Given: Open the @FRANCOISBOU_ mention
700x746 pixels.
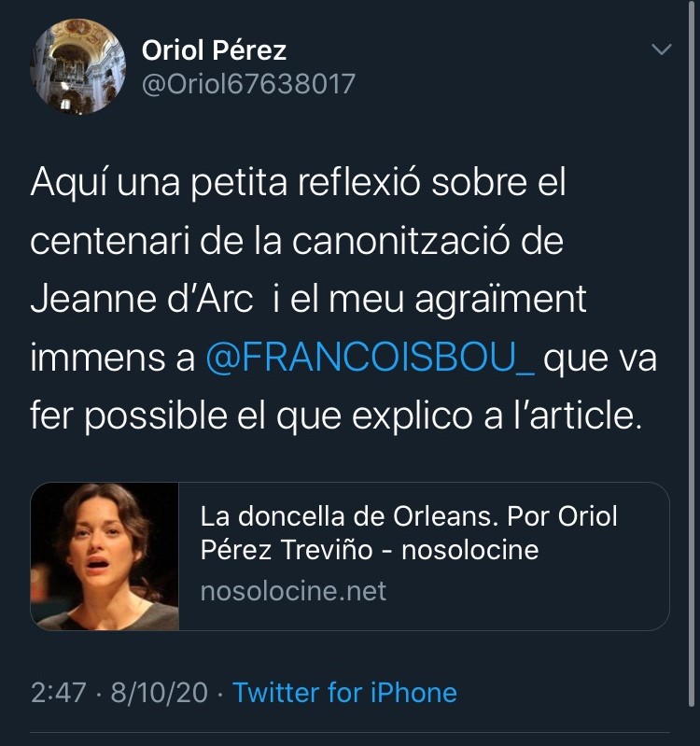Looking at the screenshot, I should (371, 358).
